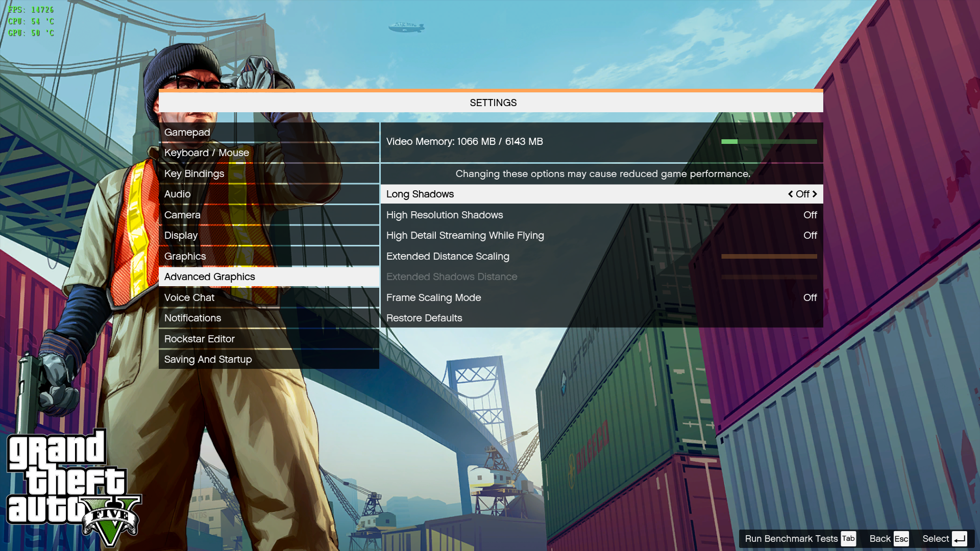Click the Esc key icon
The image size is (980, 551).
pyautogui.click(x=901, y=539)
